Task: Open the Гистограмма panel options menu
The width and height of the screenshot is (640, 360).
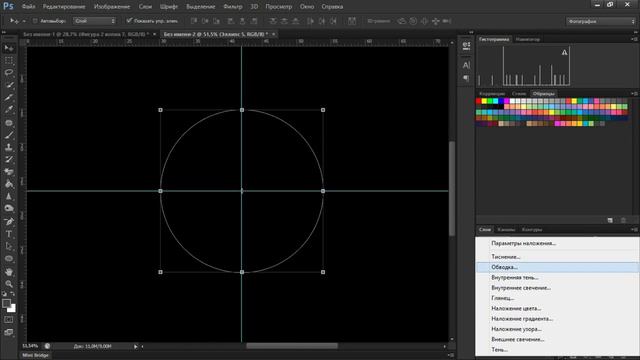Action: point(634,39)
